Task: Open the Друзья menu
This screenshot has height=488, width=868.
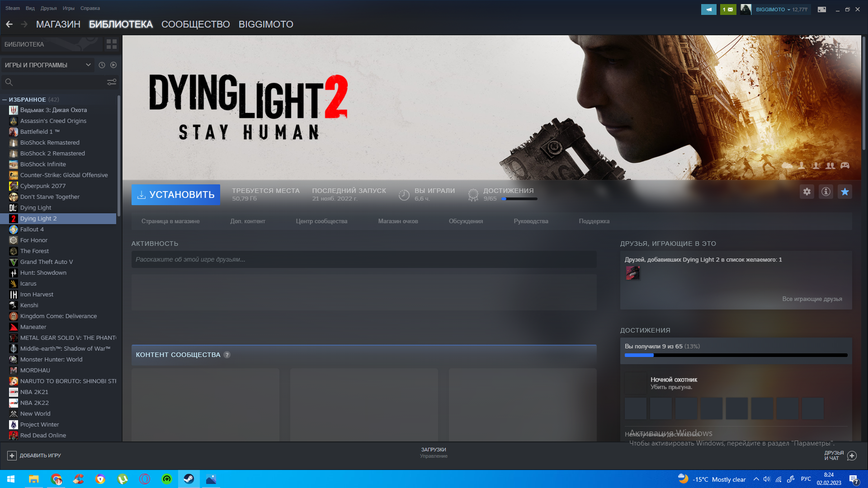Action: click(48, 8)
